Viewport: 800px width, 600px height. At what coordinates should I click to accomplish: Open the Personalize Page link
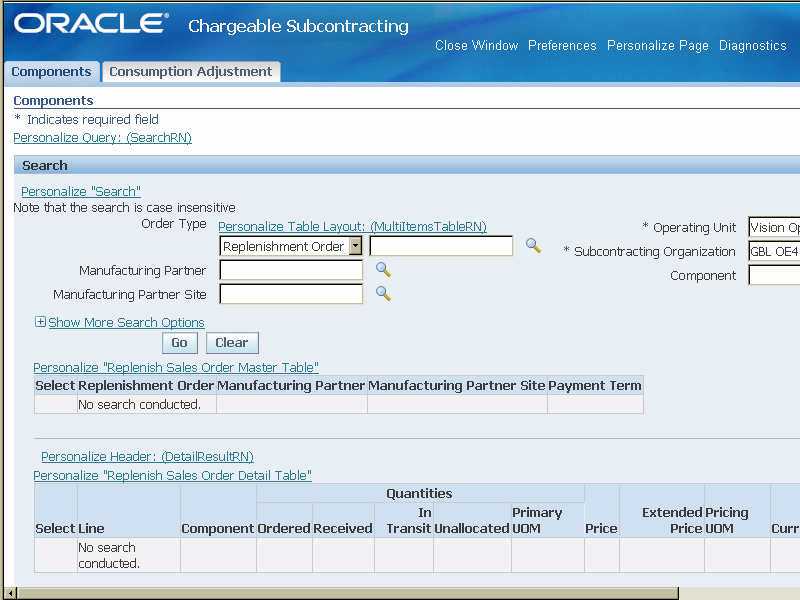pyautogui.click(x=657, y=45)
